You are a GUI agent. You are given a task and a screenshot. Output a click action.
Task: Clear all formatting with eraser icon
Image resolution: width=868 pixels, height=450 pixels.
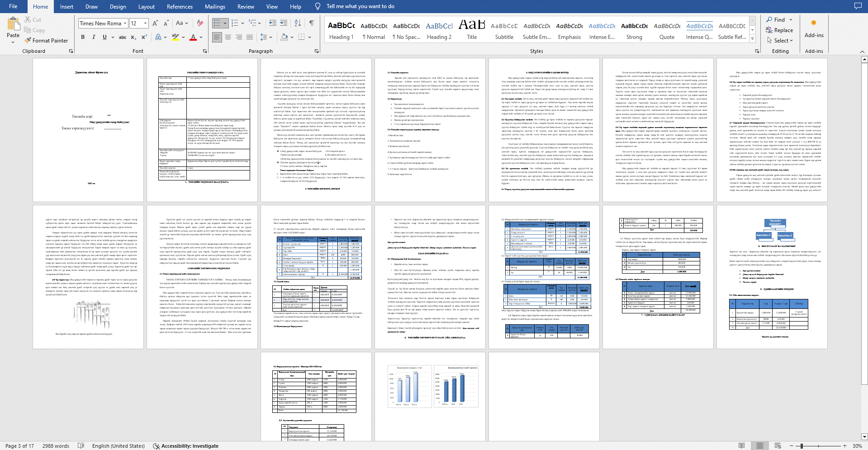(200, 23)
